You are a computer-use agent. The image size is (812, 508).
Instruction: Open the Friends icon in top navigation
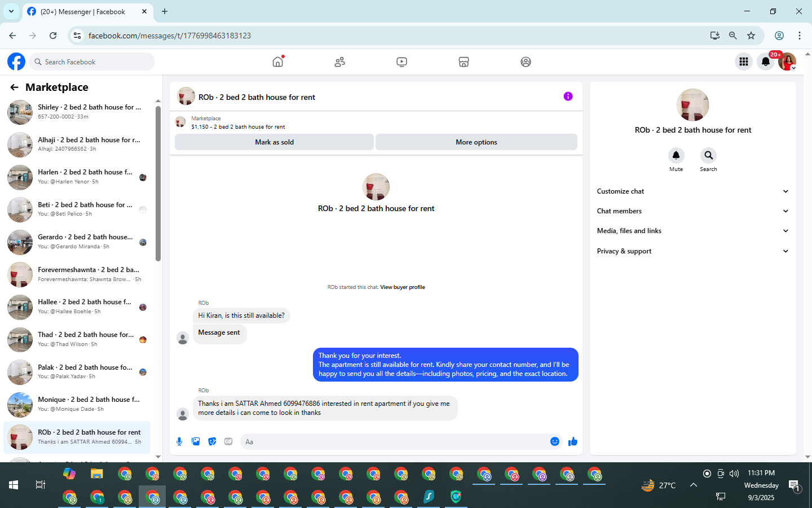tap(339, 62)
